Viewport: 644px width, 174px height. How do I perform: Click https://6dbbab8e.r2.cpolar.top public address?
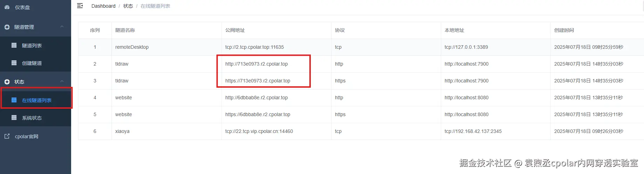[x=258, y=114]
